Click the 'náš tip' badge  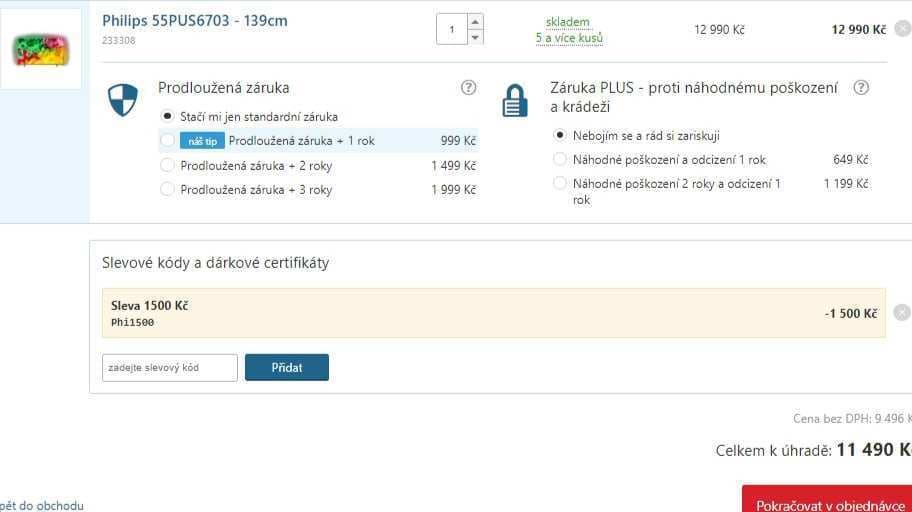click(202, 141)
